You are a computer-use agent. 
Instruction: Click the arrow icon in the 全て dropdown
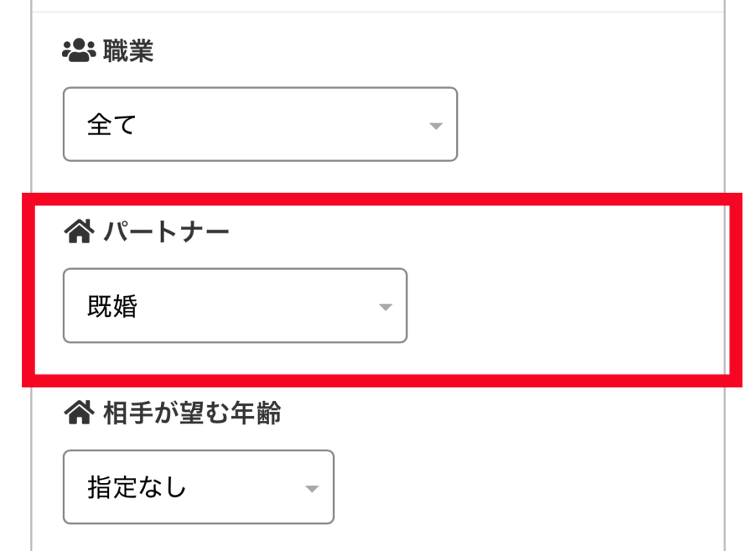[x=436, y=126]
